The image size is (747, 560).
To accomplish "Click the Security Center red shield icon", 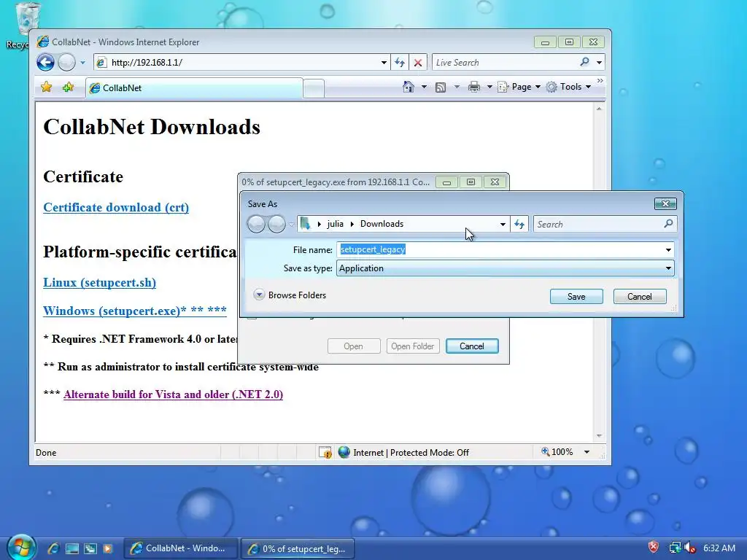I will 653,547.
